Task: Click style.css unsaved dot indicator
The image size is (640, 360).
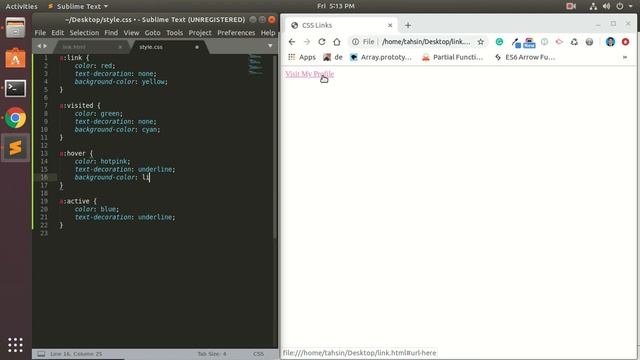Action: (x=197, y=47)
